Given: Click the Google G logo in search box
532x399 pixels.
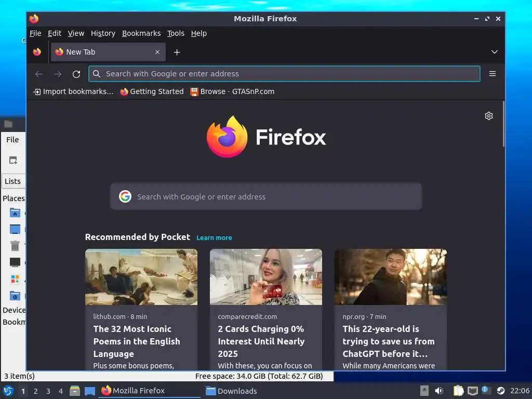Looking at the screenshot, I should 125,196.
